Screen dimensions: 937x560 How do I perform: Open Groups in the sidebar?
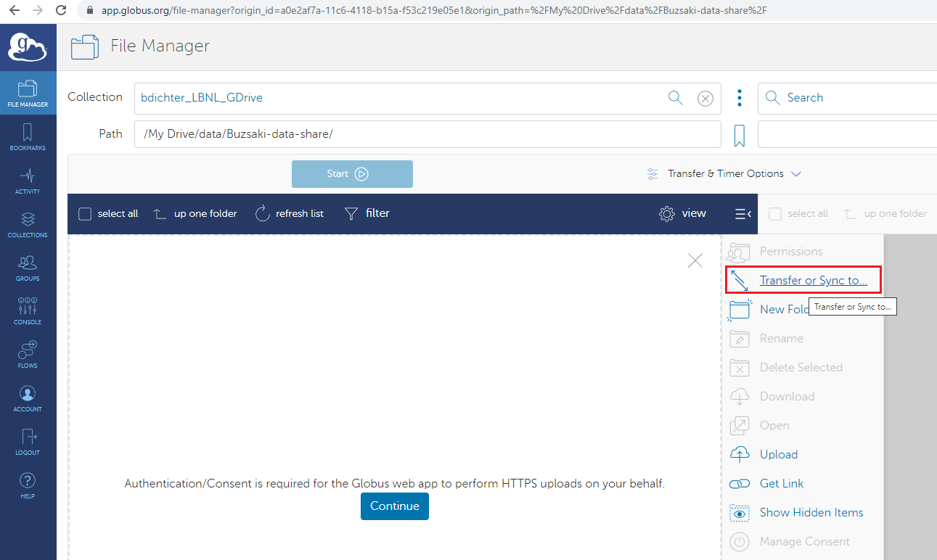(28, 267)
